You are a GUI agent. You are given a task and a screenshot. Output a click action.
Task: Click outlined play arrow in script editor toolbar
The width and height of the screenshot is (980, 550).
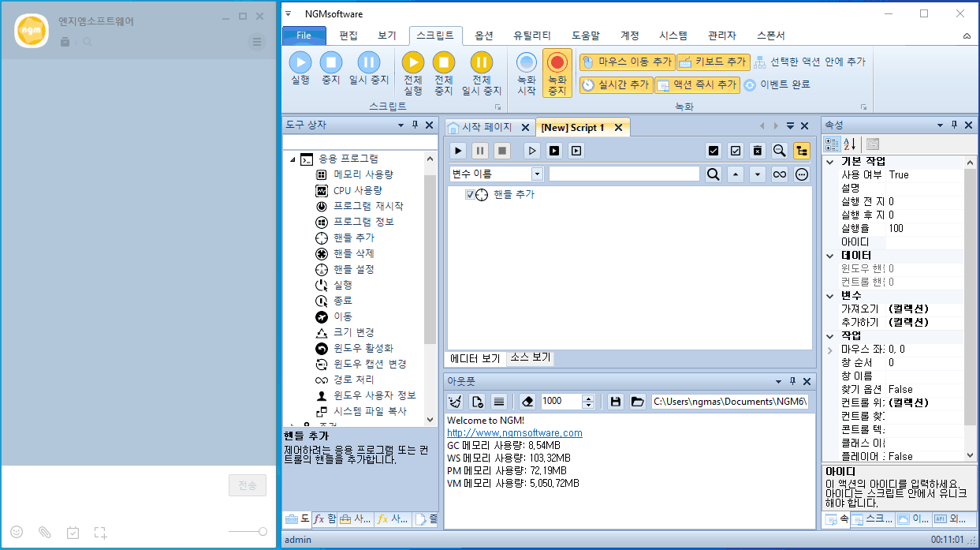532,150
